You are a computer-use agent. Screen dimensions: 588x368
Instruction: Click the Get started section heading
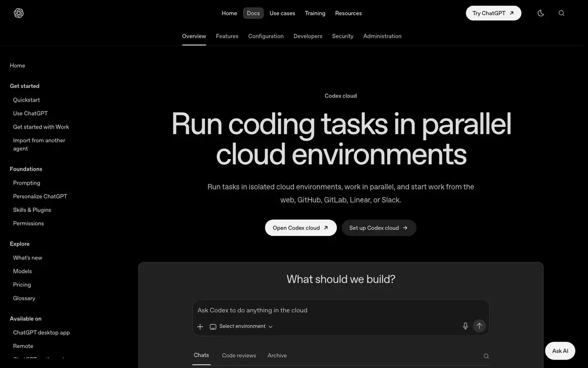24,86
